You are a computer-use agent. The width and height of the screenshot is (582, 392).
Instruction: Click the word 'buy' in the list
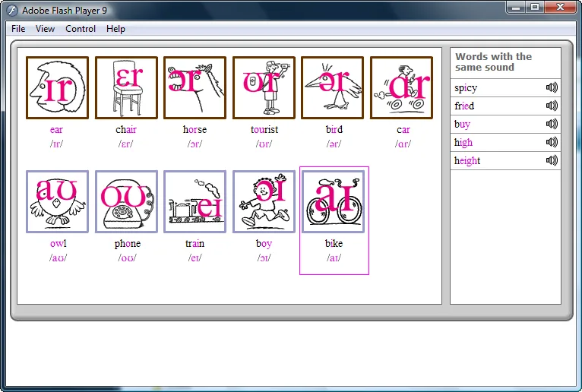(462, 125)
